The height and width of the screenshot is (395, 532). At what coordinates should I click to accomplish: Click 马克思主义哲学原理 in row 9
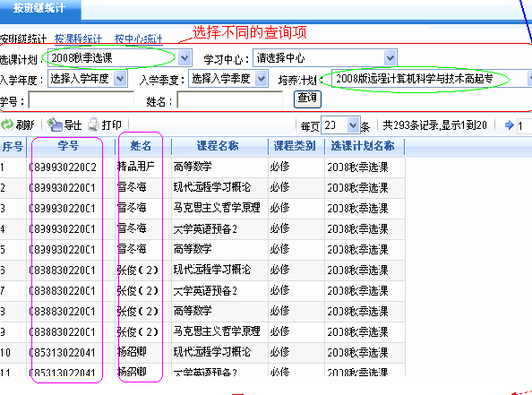(x=217, y=331)
